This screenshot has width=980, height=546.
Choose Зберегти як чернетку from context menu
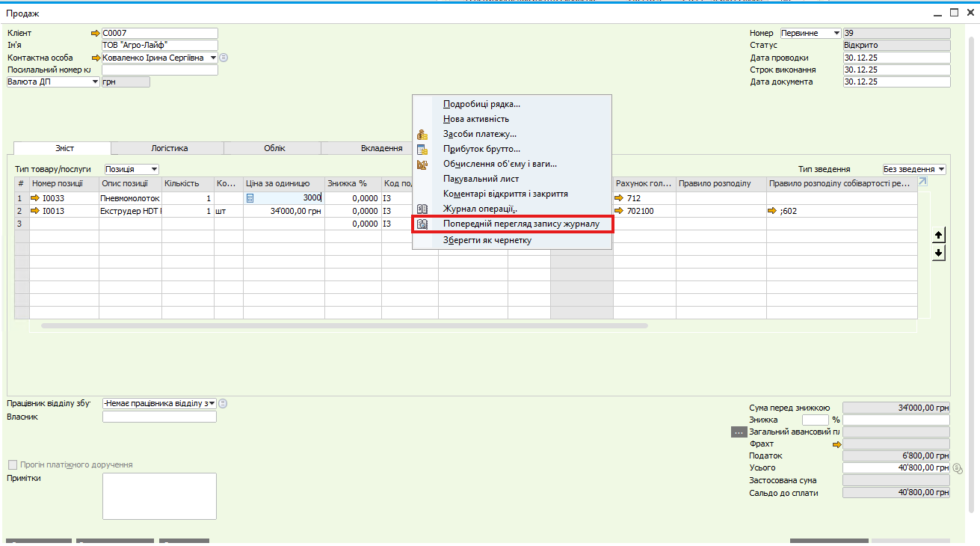pos(487,240)
